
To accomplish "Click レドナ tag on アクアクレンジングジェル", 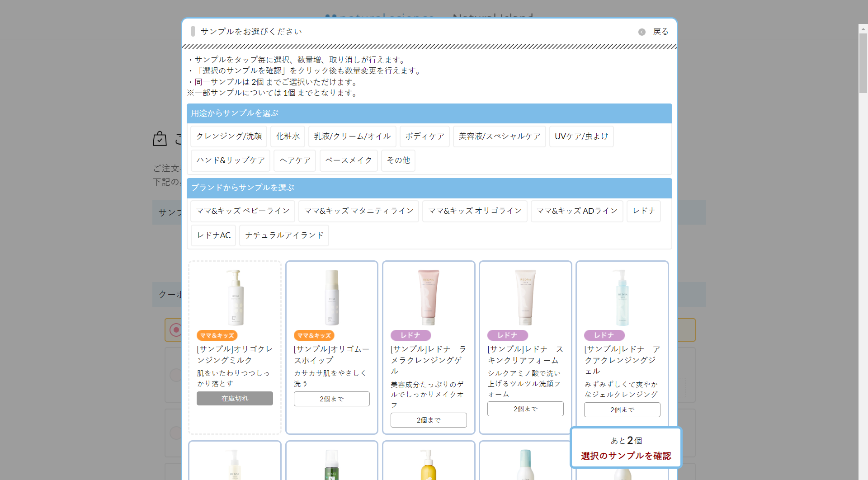I will coord(604,335).
